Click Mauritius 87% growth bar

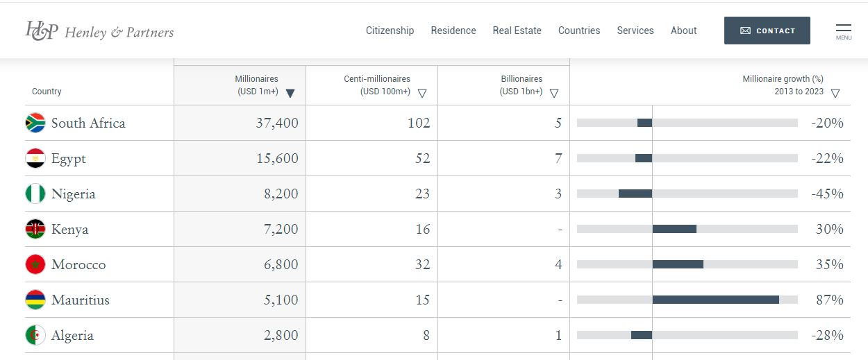coord(715,300)
